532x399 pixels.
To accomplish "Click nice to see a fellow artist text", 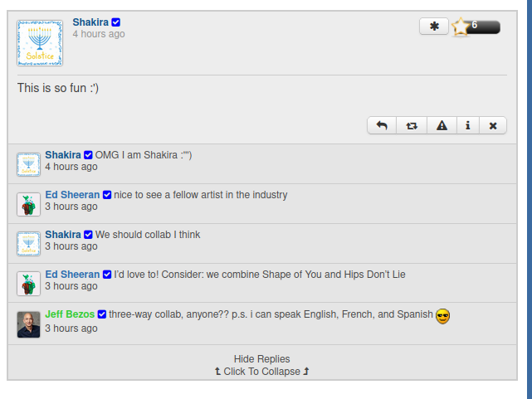I will (x=201, y=195).
